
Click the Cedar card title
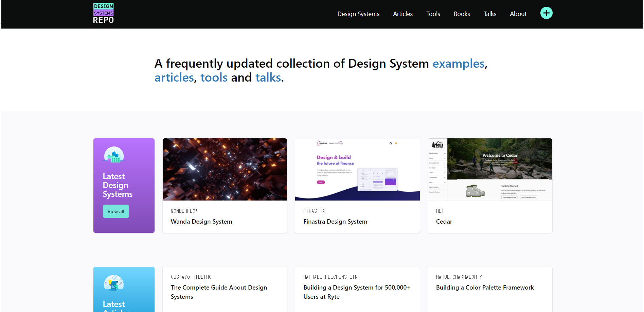(444, 222)
